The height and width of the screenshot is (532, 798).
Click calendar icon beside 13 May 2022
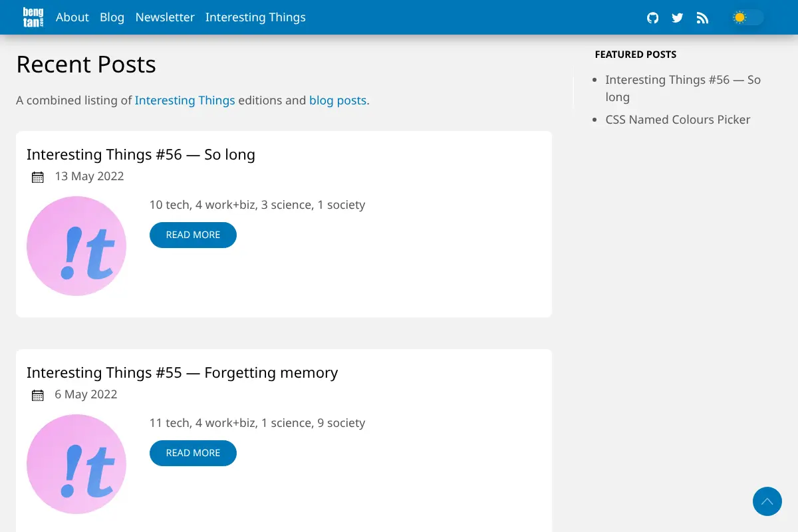click(38, 177)
